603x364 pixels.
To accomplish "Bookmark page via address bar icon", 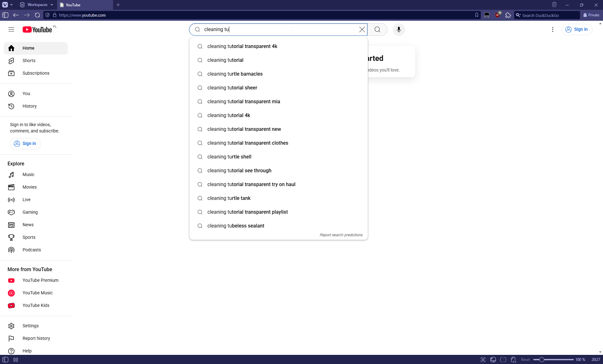I will pyautogui.click(x=476, y=15).
